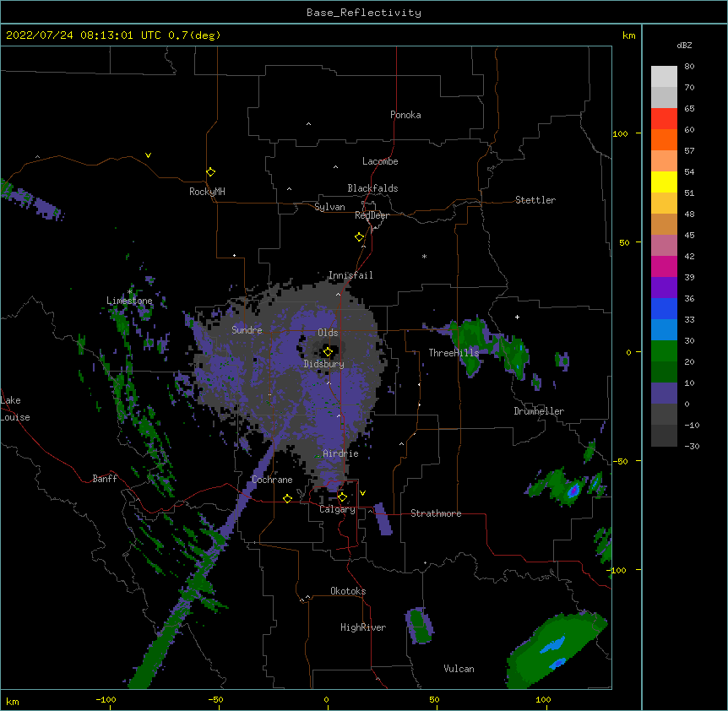Click the 57 legend value
This screenshot has height=711, width=728.
(689, 151)
